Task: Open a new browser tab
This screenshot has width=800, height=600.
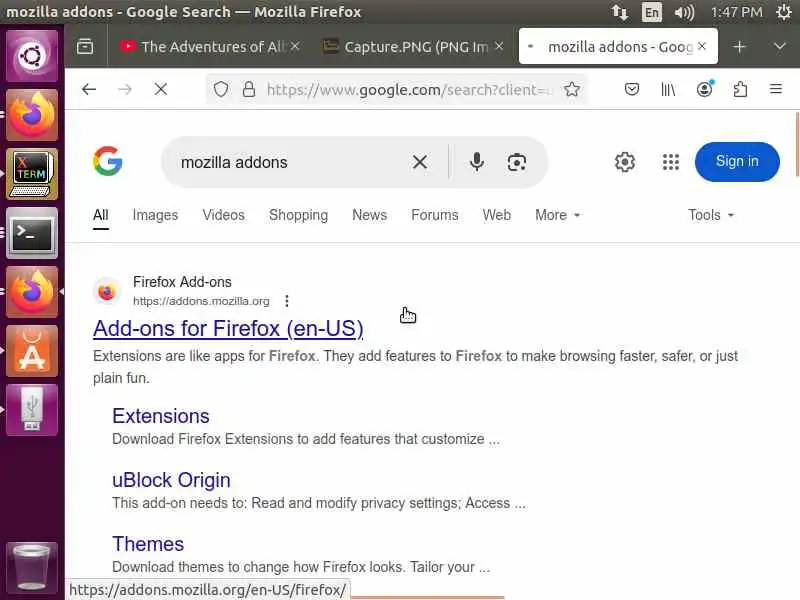Action: (x=739, y=47)
